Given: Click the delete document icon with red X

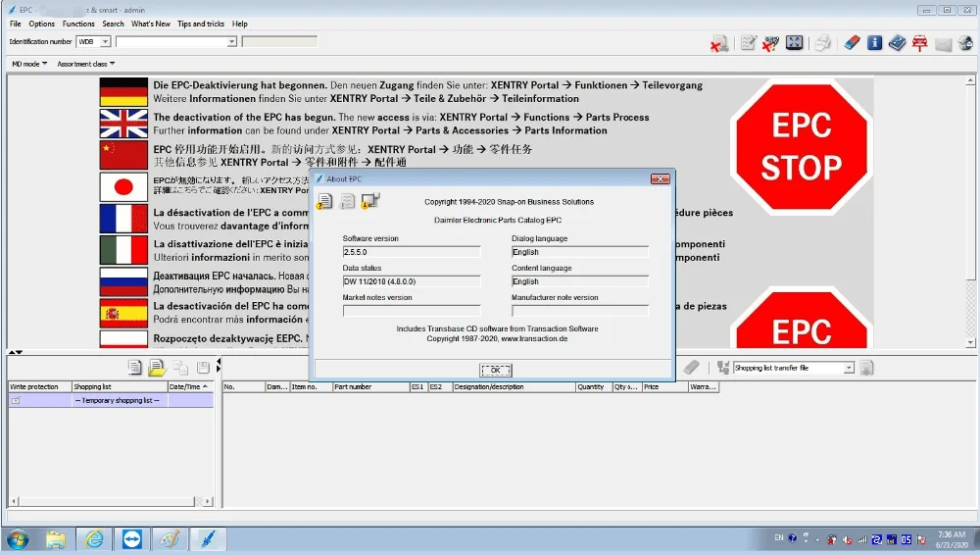Looking at the screenshot, I should click(x=719, y=43).
